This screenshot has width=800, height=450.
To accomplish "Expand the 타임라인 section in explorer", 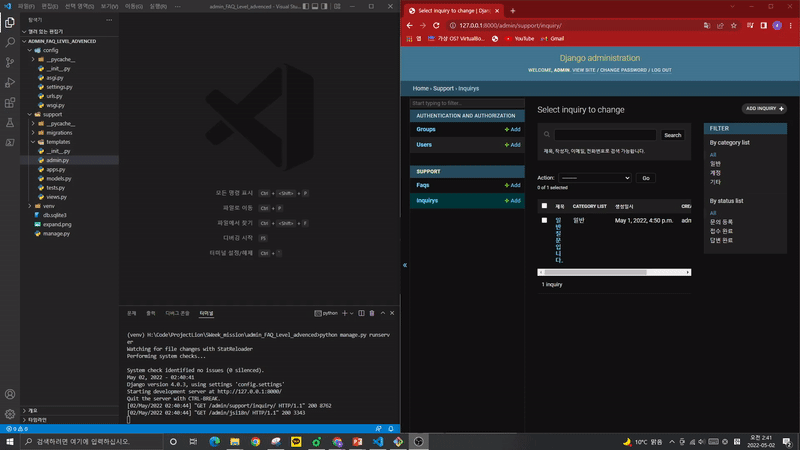I will 37,420.
